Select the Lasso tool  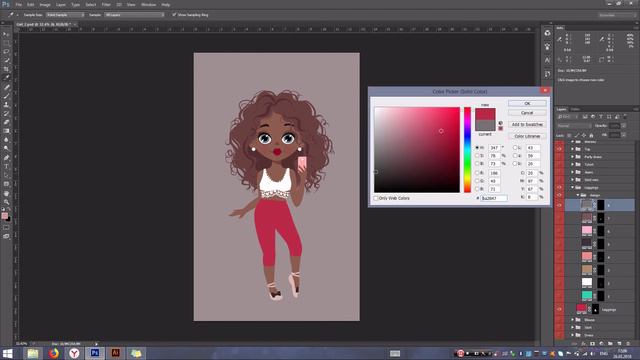(6, 51)
